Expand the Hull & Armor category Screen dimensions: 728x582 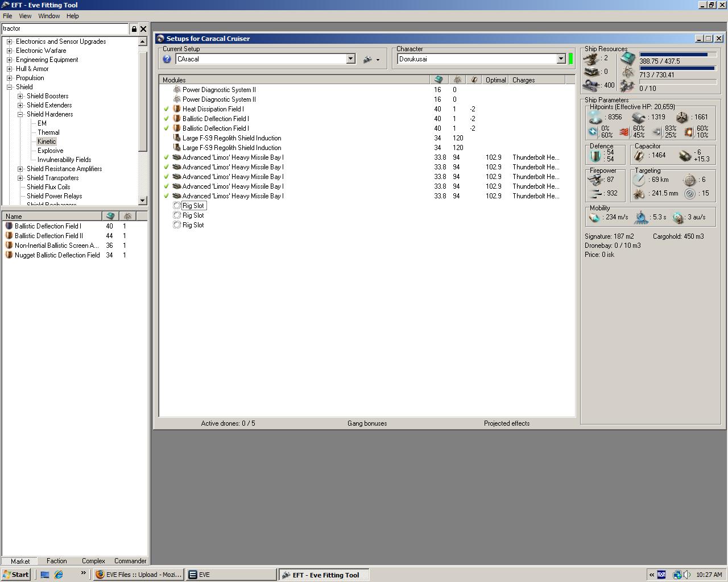(9, 69)
